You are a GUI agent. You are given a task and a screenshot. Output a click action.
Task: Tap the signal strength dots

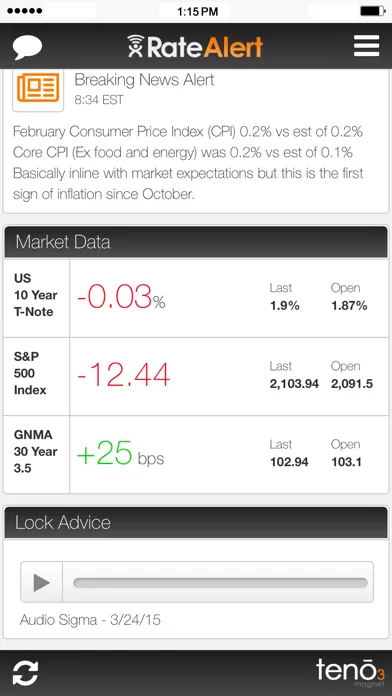(24, 11)
